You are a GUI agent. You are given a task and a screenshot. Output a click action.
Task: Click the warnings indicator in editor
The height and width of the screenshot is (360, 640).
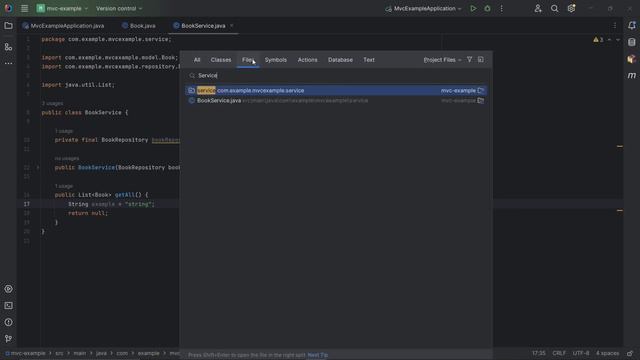coord(598,40)
